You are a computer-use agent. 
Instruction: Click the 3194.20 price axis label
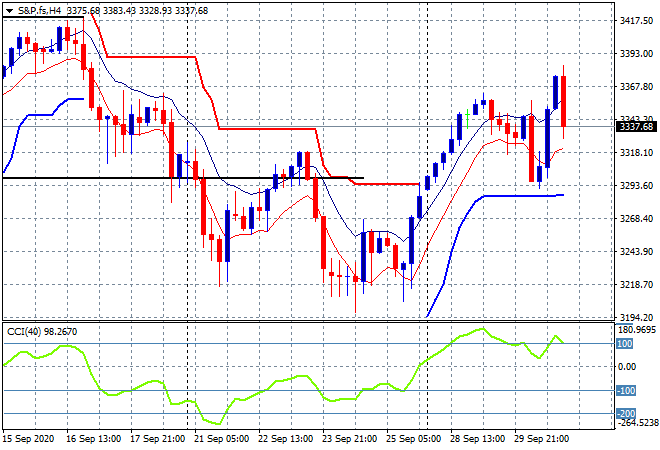click(636, 317)
